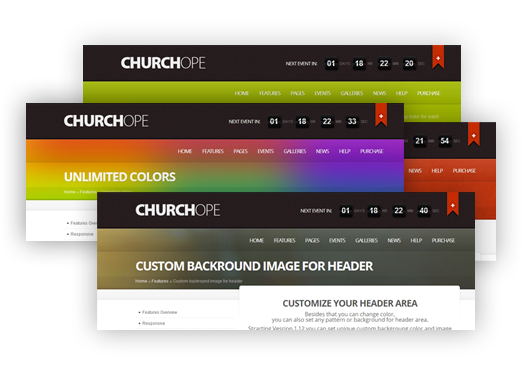Click the Home breadcrumb under Custom Background heading
Screen dimensions: 522x376
[141, 281]
